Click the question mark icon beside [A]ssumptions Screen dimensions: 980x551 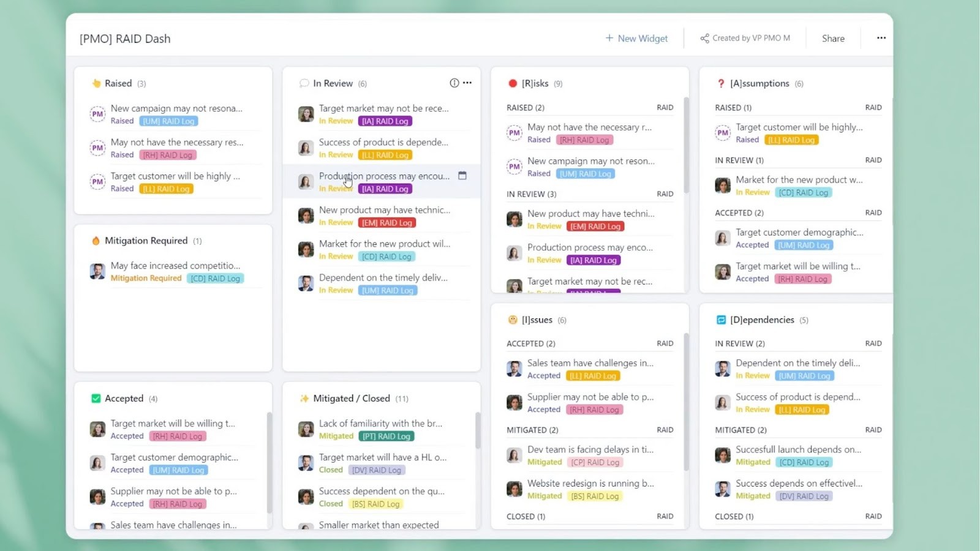pos(722,83)
